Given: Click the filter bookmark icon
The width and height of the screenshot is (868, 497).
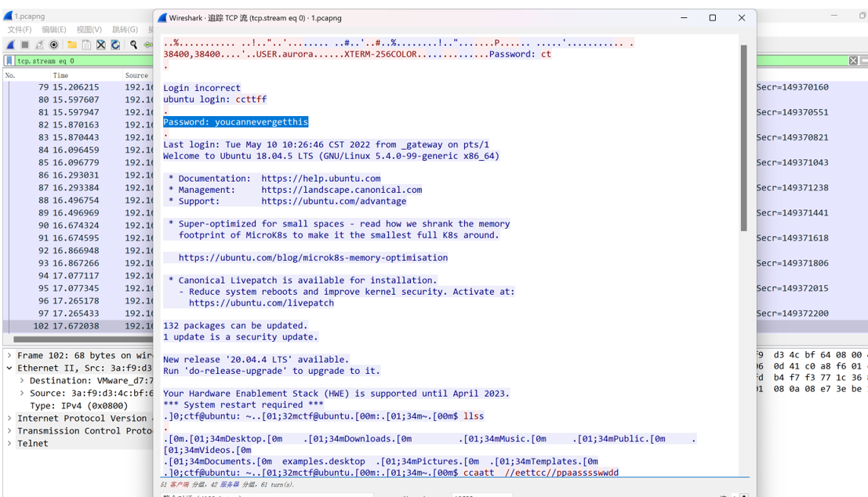Looking at the screenshot, I should tap(9, 61).
